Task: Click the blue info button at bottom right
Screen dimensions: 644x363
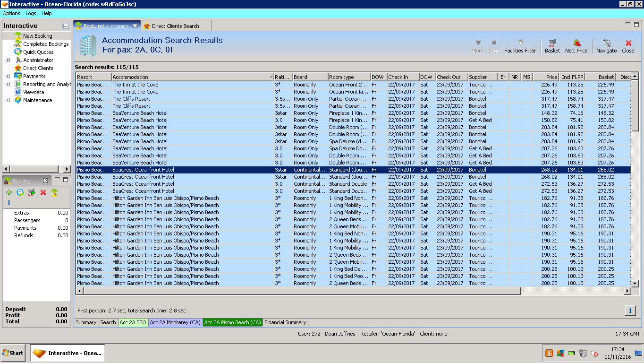Action: coord(630,310)
